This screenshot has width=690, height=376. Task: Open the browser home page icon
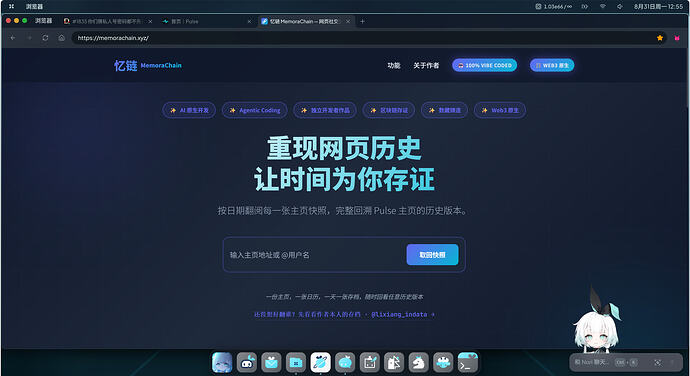(62, 38)
